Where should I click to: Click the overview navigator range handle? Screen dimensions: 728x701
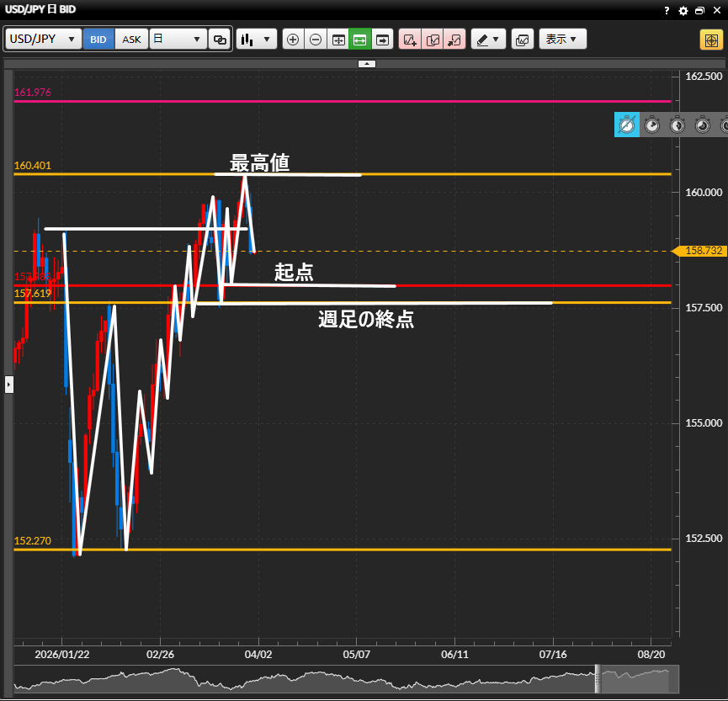[x=599, y=678]
